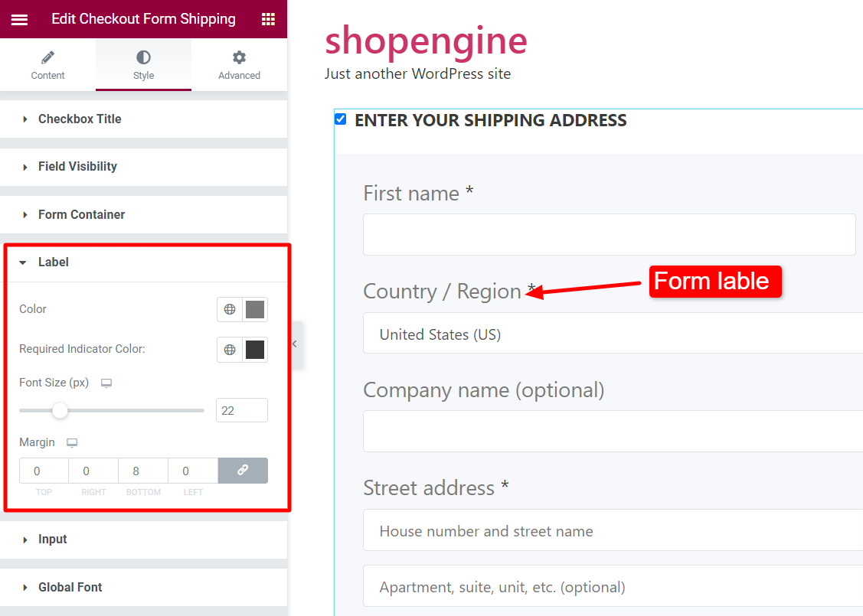Screen dimensions: 863x616
Task: Switch to the Advanced tab
Action: coord(239,64)
